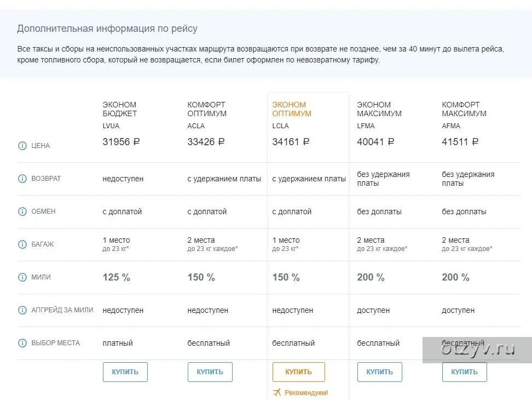Click the info icon next to МИЛИ
532x400 pixels.
pyautogui.click(x=22, y=277)
